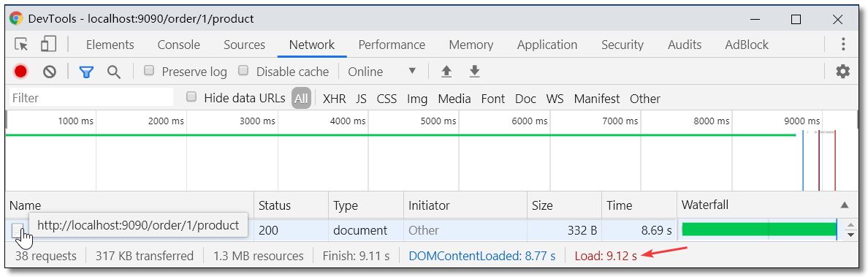The height and width of the screenshot is (277, 868).
Task: Export HAR file download arrow icon
Action: click(474, 72)
